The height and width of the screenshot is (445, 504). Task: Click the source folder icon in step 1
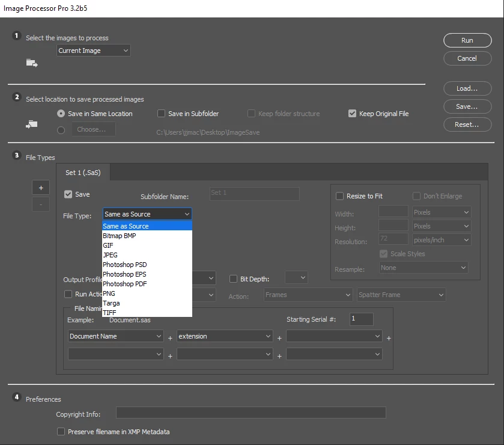32,63
